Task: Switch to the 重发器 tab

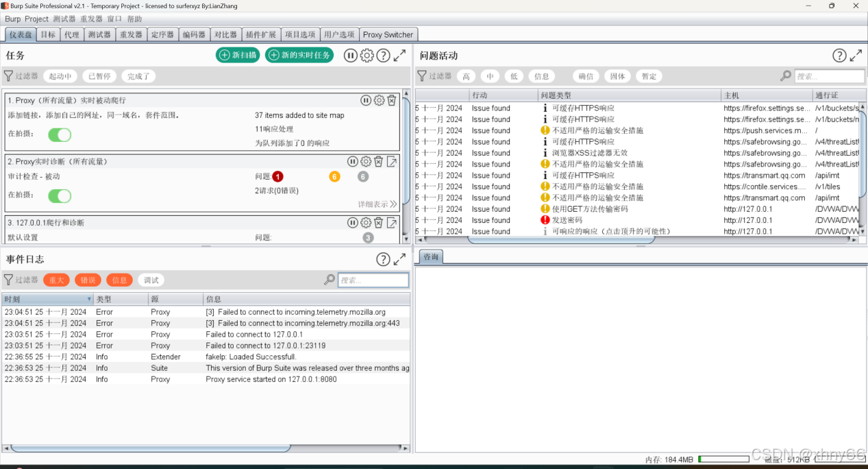Action: pos(131,34)
